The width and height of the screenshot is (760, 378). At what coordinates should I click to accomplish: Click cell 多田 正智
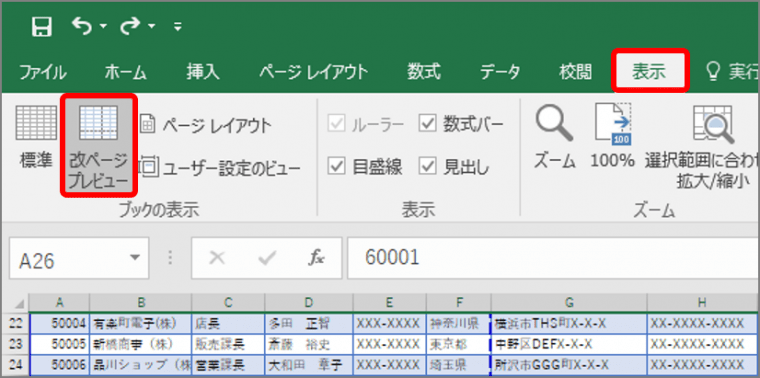coord(309,323)
